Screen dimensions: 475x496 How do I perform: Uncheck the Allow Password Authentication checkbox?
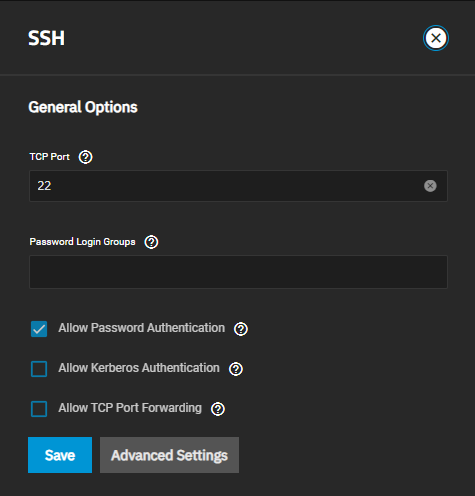pyautogui.click(x=39, y=329)
